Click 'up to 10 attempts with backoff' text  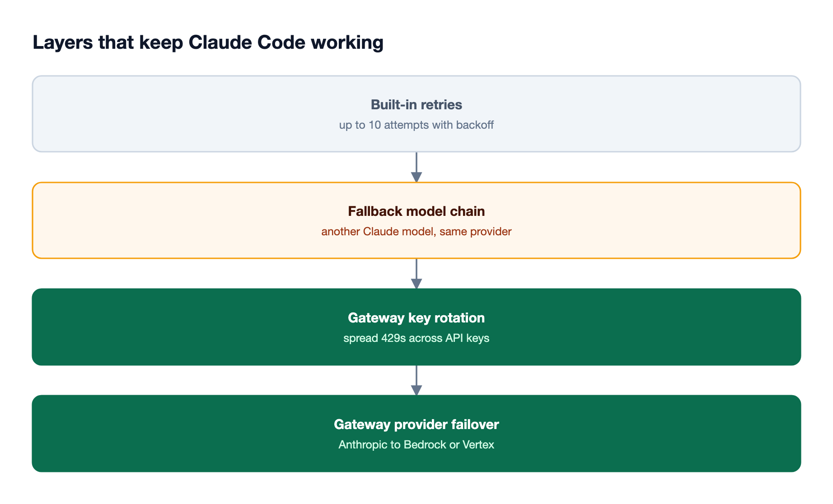tap(416, 125)
